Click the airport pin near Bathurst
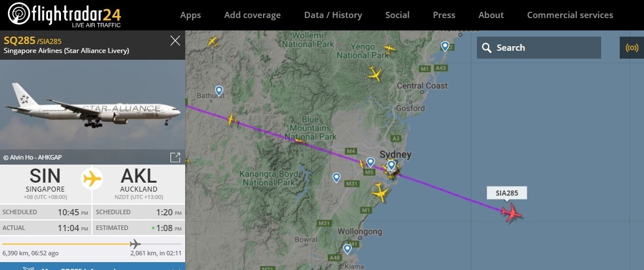 coord(219,91)
